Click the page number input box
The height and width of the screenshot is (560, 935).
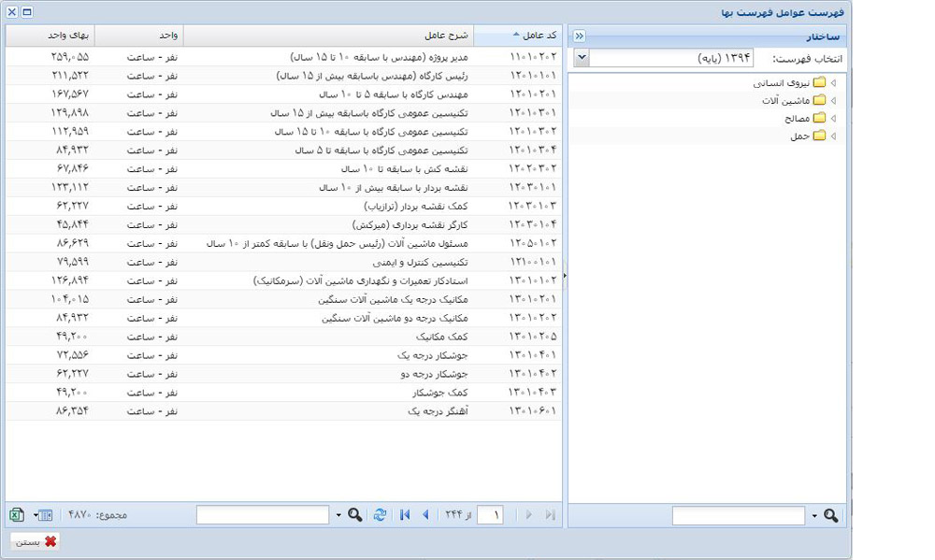click(x=490, y=515)
